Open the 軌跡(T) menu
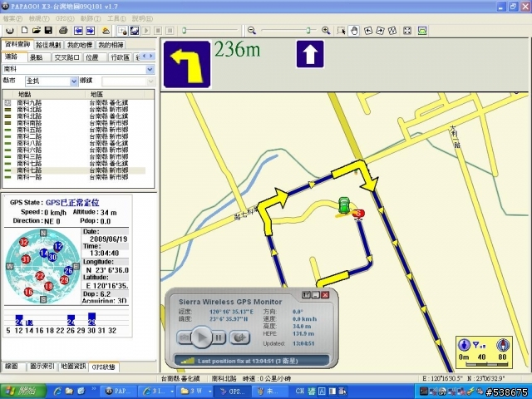Screen dimensions: 532x399 point(91,18)
